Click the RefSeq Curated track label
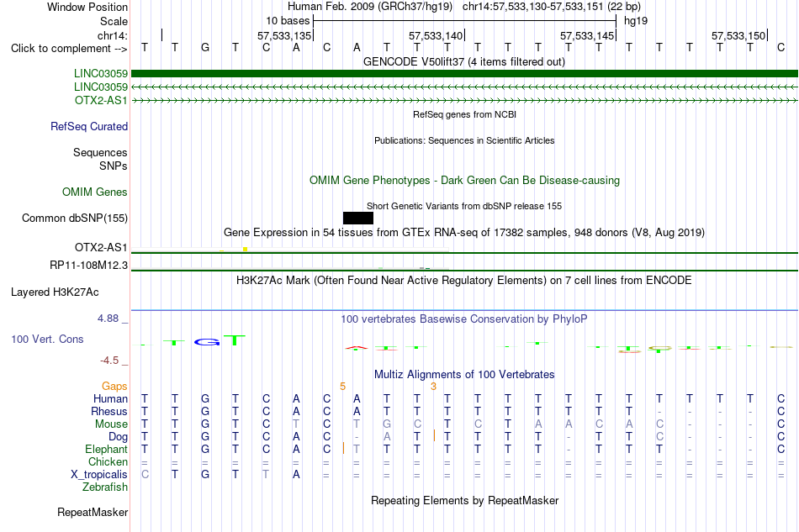Screen dimensions: 799x532 (x=88, y=126)
